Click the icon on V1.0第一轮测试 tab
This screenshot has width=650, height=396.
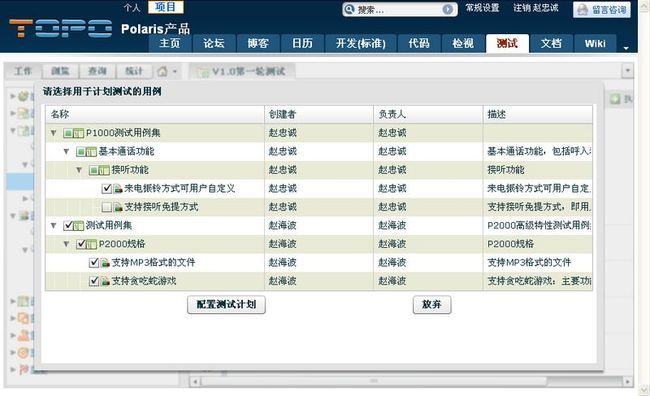(x=204, y=73)
